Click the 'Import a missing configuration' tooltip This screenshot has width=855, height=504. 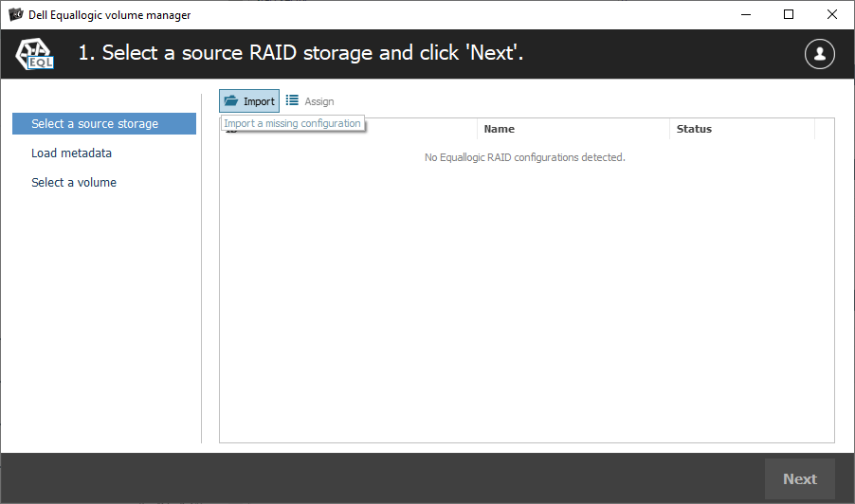pos(292,123)
